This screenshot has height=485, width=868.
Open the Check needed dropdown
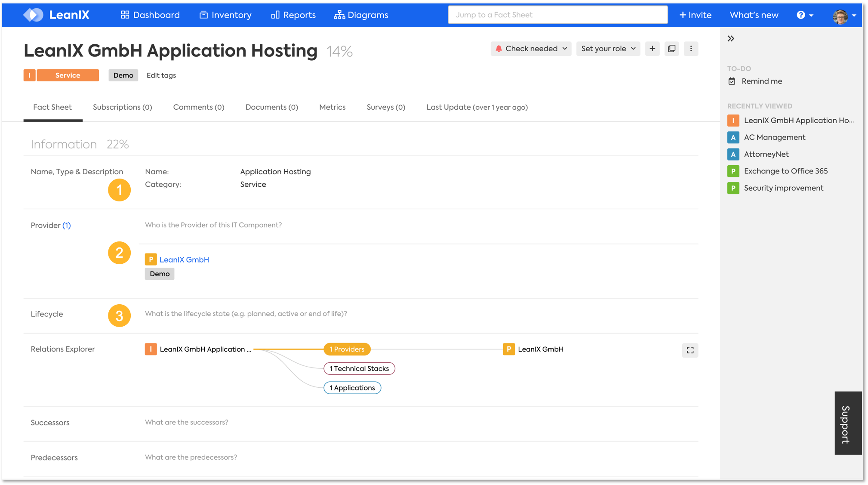531,49
